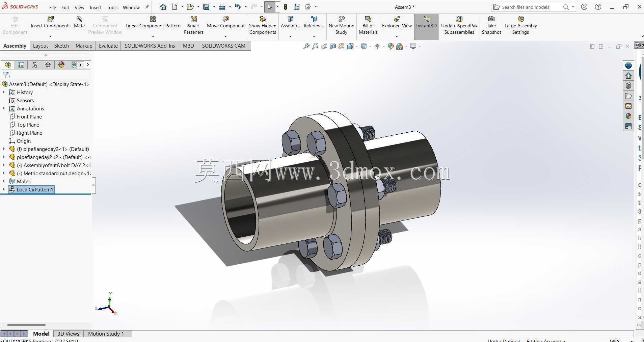Open File Explorer folder icon in task pane

tap(628, 96)
